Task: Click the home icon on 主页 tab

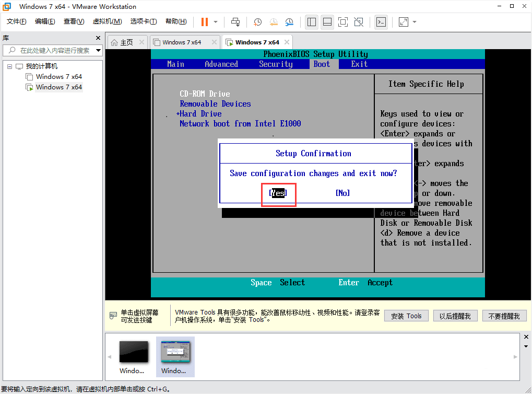Action: 114,42
